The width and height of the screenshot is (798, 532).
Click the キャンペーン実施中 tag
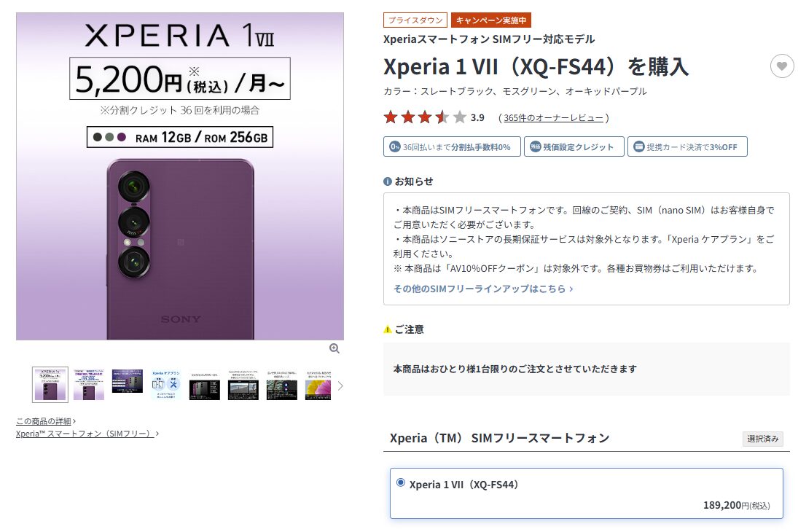click(x=491, y=20)
